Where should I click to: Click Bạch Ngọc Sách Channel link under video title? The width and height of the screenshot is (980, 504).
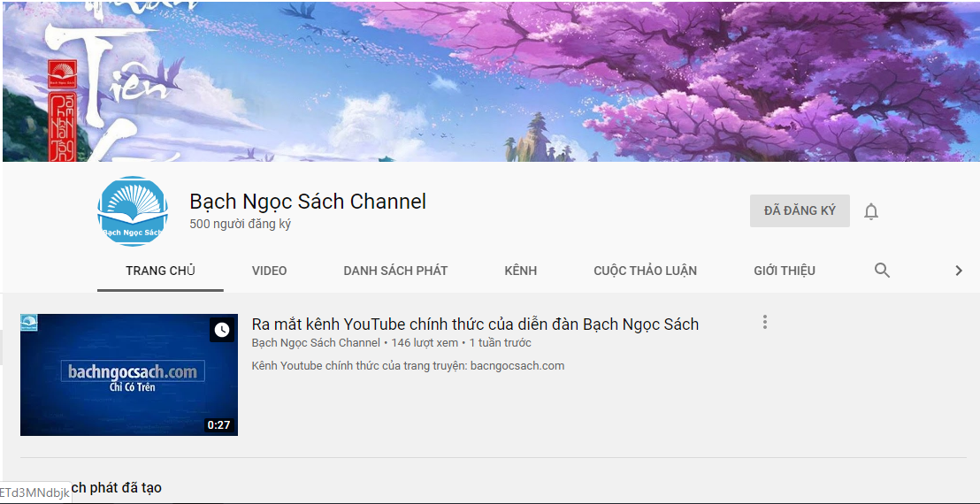316,343
